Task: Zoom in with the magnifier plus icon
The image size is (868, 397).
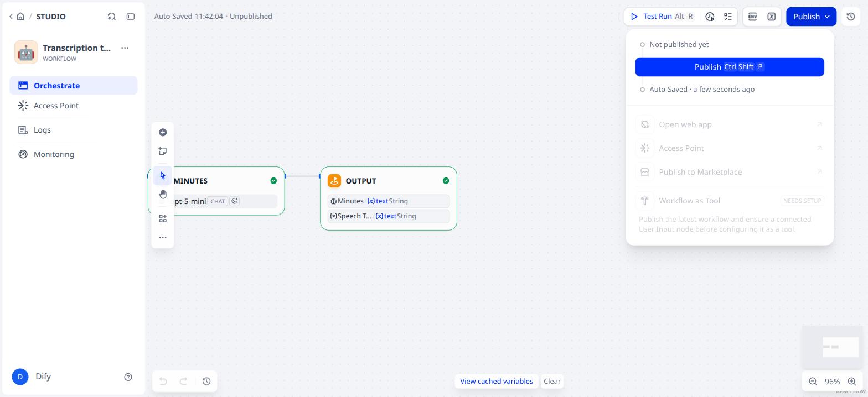Action: pos(852,382)
